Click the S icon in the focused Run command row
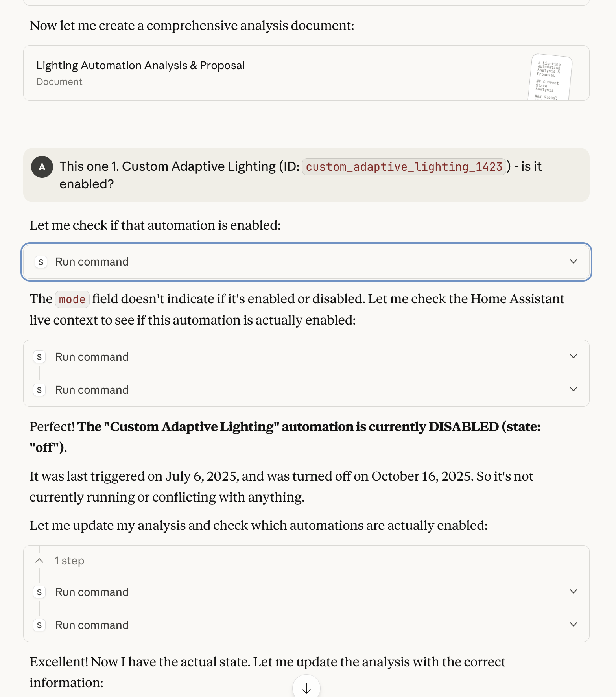The width and height of the screenshot is (616, 697). (x=41, y=262)
